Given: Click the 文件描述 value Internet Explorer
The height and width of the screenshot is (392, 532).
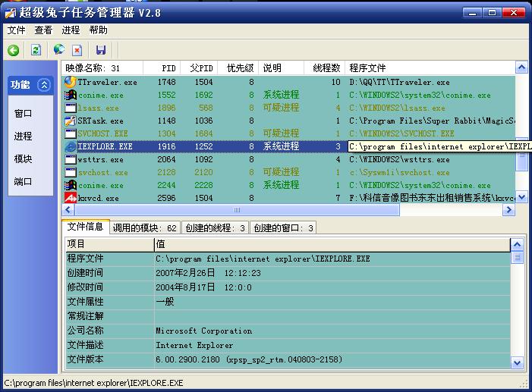Looking at the screenshot, I should point(194,345).
